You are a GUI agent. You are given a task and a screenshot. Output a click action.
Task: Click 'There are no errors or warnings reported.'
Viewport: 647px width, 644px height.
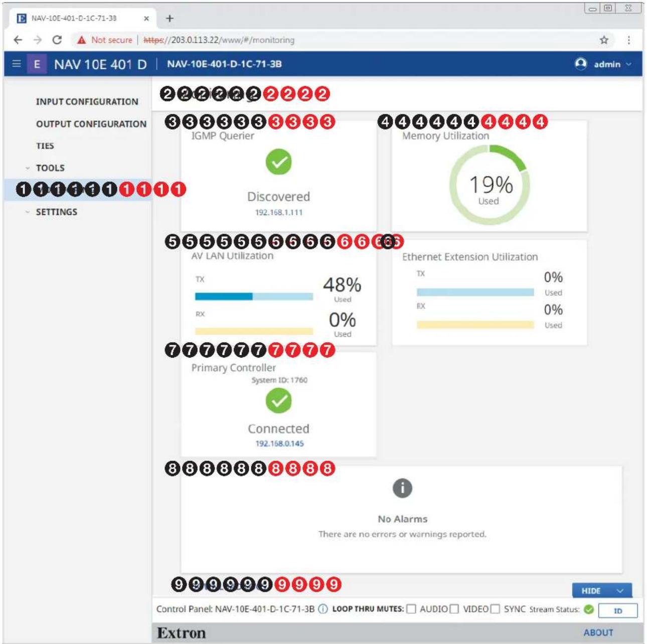402,534
